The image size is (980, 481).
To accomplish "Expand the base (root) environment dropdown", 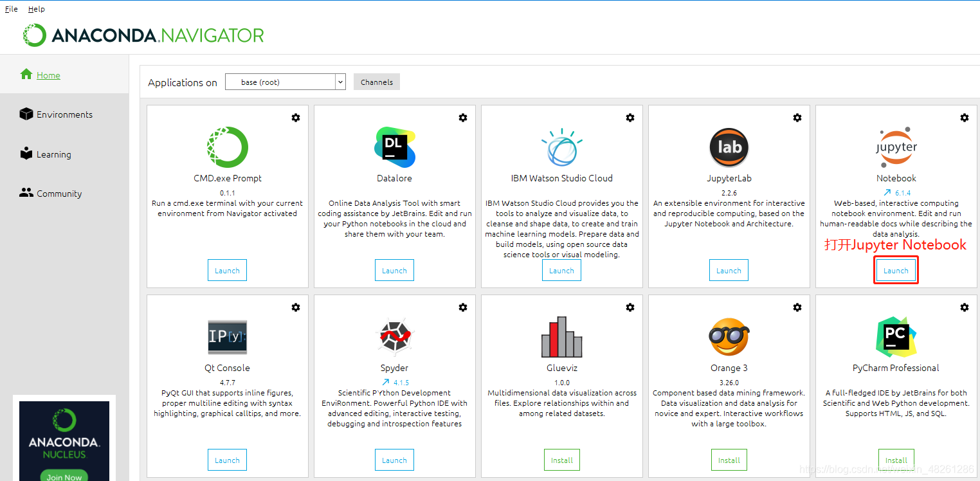I will tap(286, 82).
